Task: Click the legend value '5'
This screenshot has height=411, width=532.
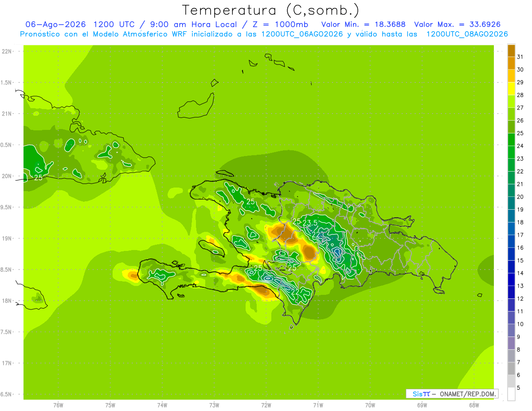Action: (x=518, y=388)
